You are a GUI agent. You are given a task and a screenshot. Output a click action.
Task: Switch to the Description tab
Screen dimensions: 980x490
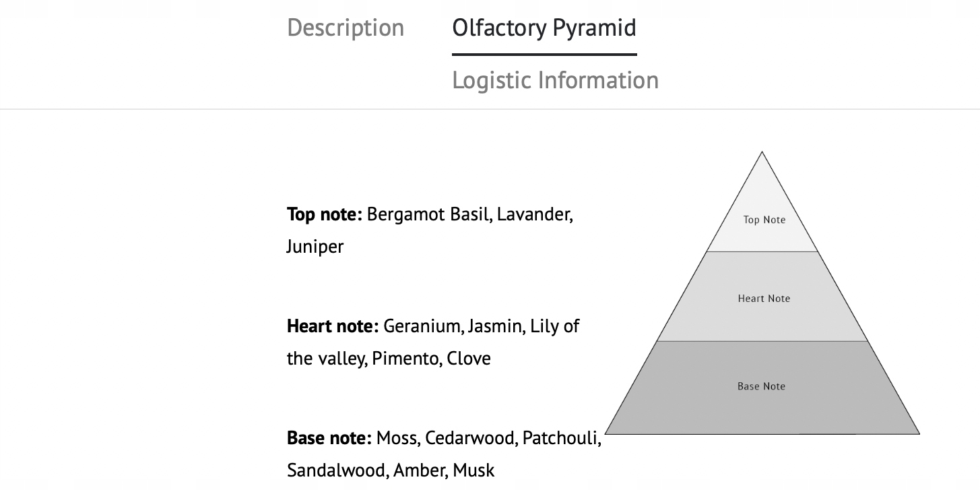346,28
